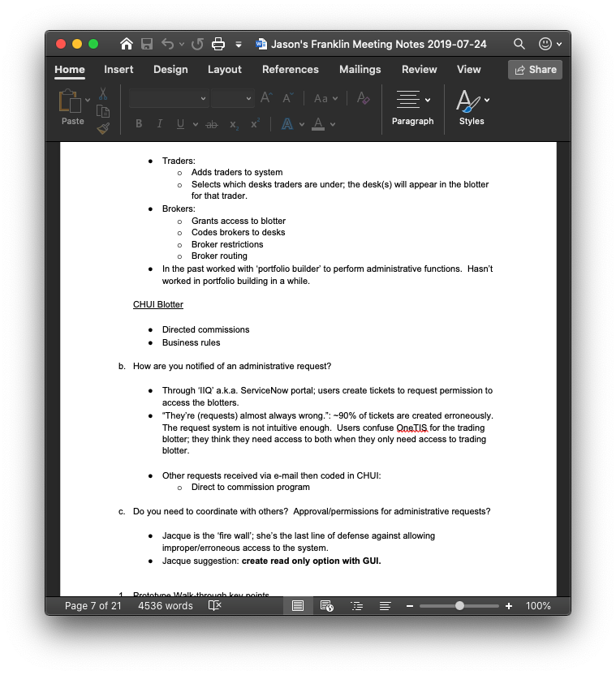Save the document with the floppy disk icon

pyautogui.click(x=147, y=44)
